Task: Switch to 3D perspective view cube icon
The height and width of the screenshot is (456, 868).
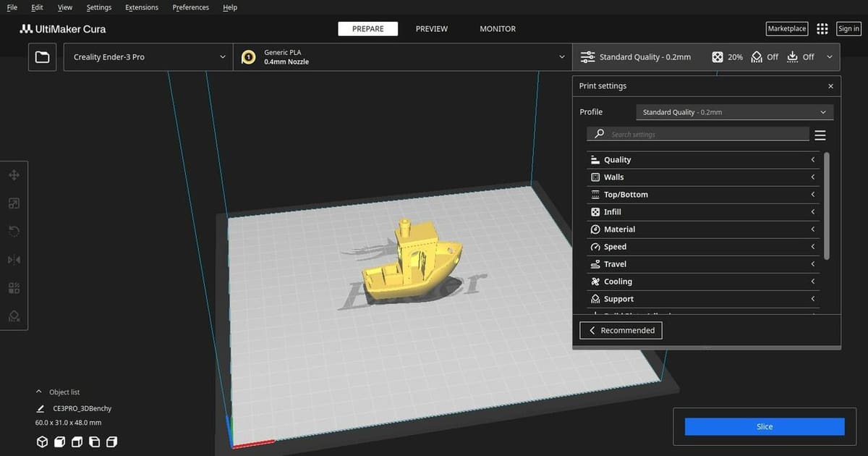Action: tap(42, 442)
